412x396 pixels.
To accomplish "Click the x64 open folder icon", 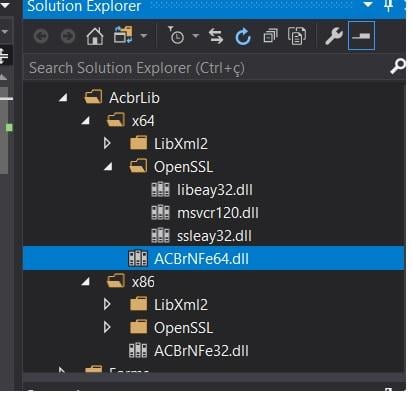I will [116, 120].
